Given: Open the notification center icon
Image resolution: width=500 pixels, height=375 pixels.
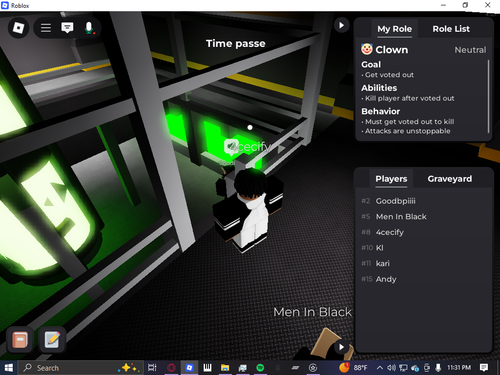Looking at the screenshot, I should tap(484, 368).
